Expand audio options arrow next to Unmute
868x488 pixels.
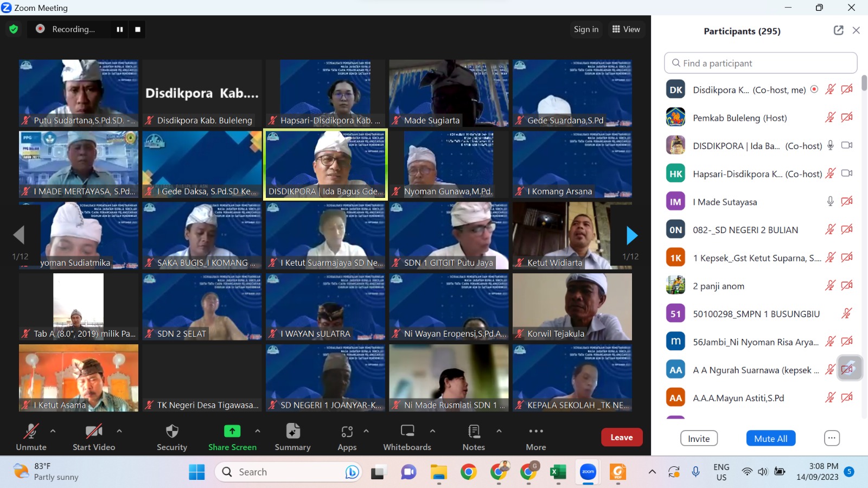point(53,431)
